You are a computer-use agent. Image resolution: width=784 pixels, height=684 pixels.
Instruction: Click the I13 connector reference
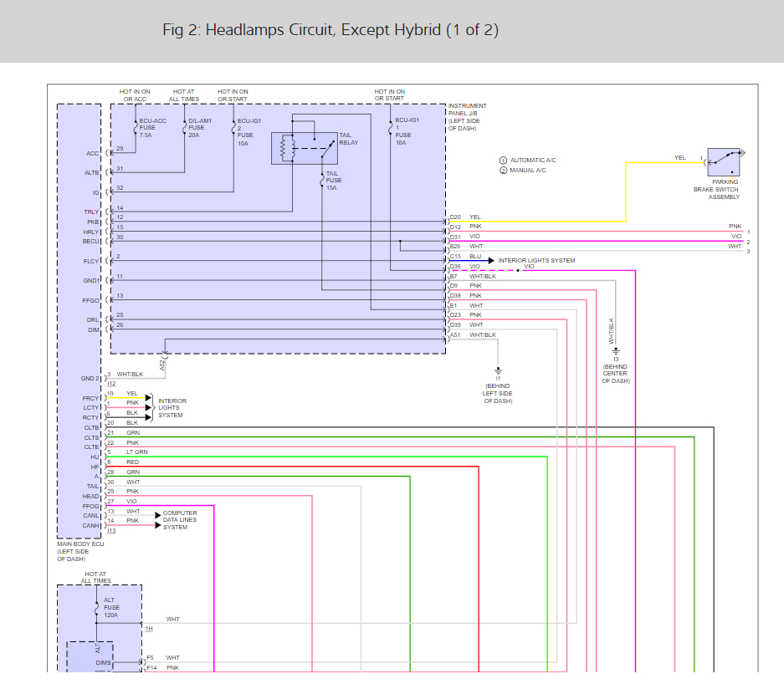coord(111,531)
